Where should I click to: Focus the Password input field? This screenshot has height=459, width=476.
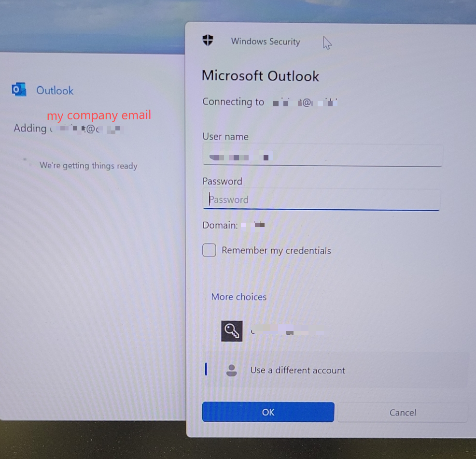(322, 199)
